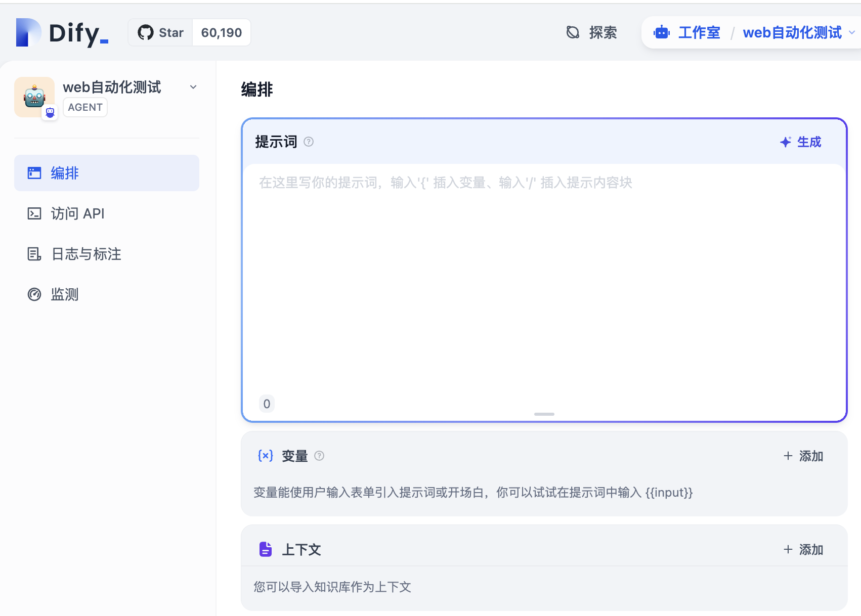Viewport: 861px width, 616px height.
Task: Add a new variable with 添加
Action: pyautogui.click(x=803, y=456)
